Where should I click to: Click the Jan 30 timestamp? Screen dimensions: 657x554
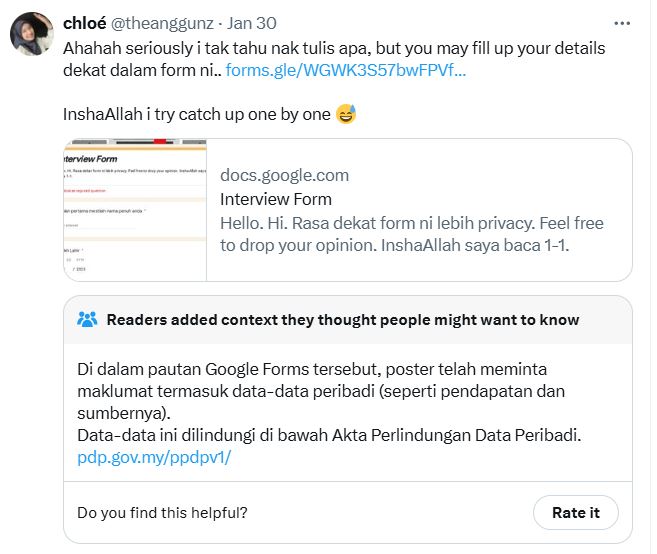point(252,23)
